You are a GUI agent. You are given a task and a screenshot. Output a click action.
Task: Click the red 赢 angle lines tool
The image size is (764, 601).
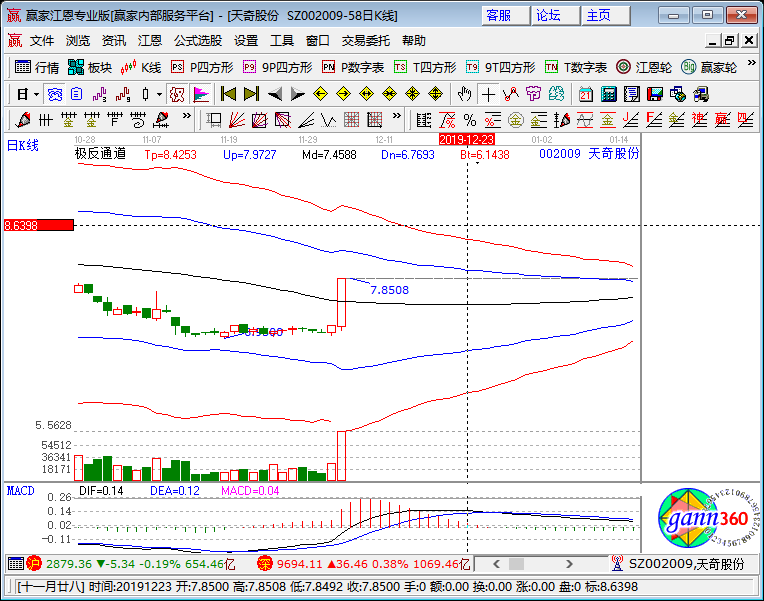point(723,120)
